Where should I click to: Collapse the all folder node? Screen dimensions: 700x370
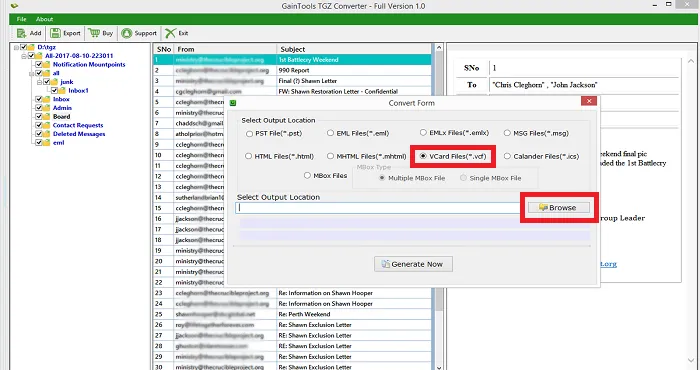32,73
